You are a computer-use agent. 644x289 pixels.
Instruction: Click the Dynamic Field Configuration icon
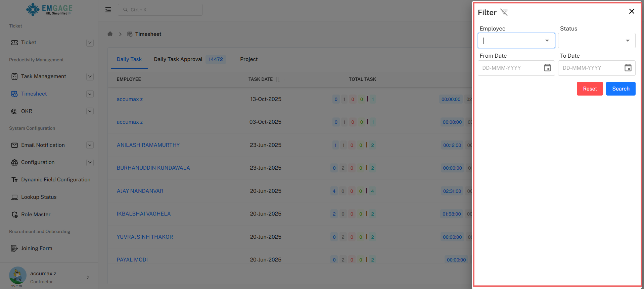(x=14, y=180)
